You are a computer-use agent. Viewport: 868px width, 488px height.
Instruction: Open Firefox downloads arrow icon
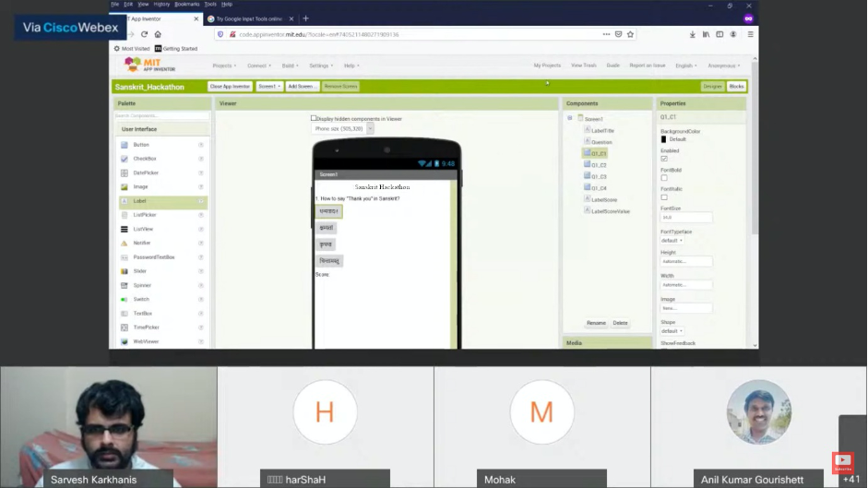(693, 34)
